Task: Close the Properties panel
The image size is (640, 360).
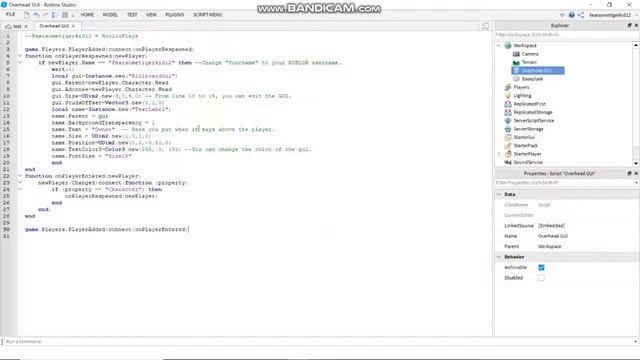Action: tap(636, 173)
